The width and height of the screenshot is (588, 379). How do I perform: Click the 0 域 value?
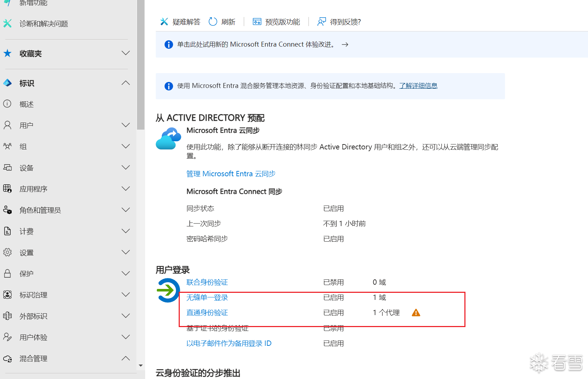click(x=380, y=282)
